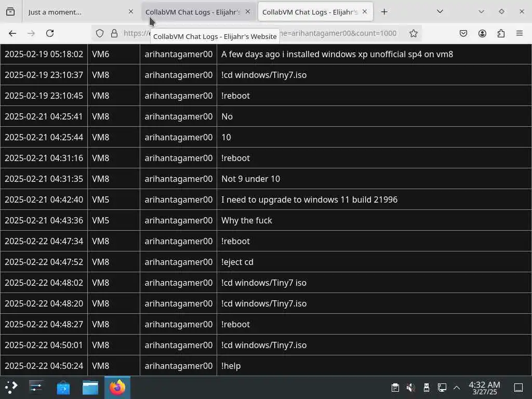Screen dimensions: 532x399
Task: Launch Discover software store from taskbar
Action: (63, 388)
